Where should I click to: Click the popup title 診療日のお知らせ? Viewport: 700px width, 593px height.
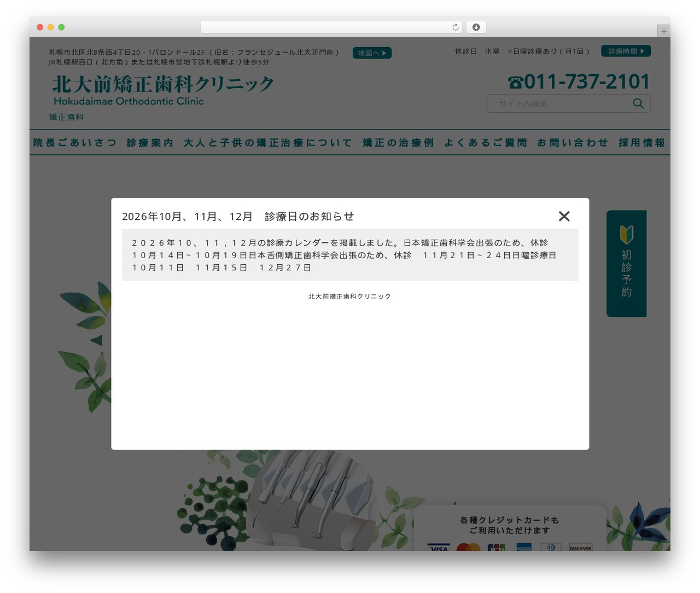(238, 217)
